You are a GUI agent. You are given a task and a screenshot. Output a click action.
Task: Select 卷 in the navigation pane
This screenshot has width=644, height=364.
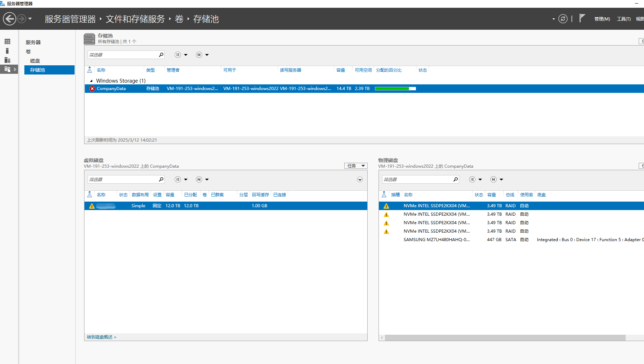28,52
